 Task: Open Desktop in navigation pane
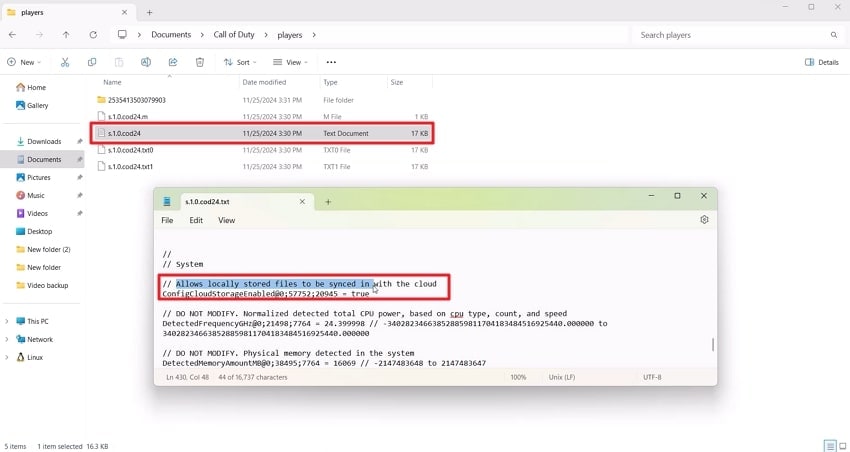(42, 231)
